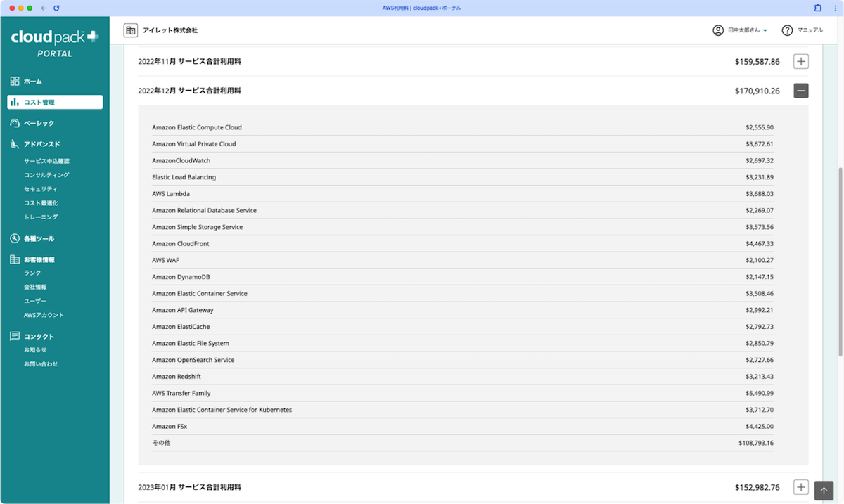Expand the 2022年11月 usage fee section
844x504 pixels.
pos(800,62)
